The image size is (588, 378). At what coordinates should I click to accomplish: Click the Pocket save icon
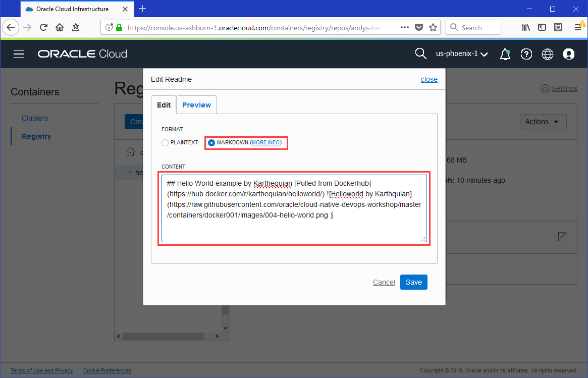[419, 27]
